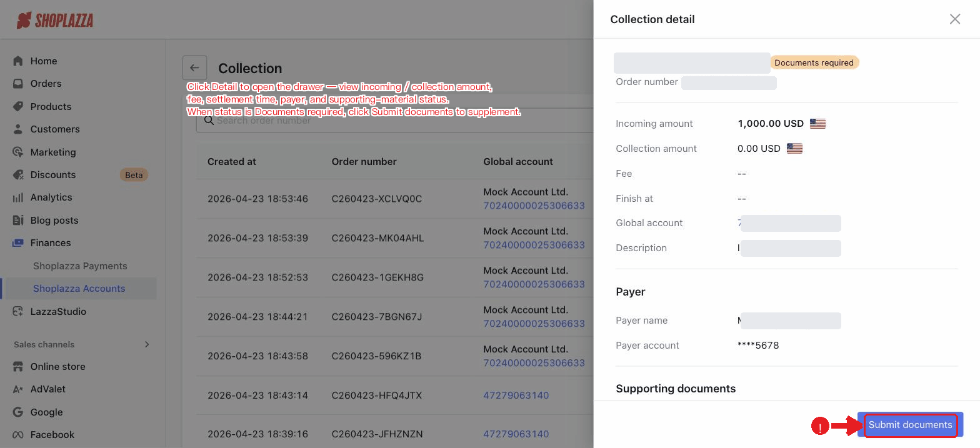Click the Analytics bar chart icon

(17, 197)
